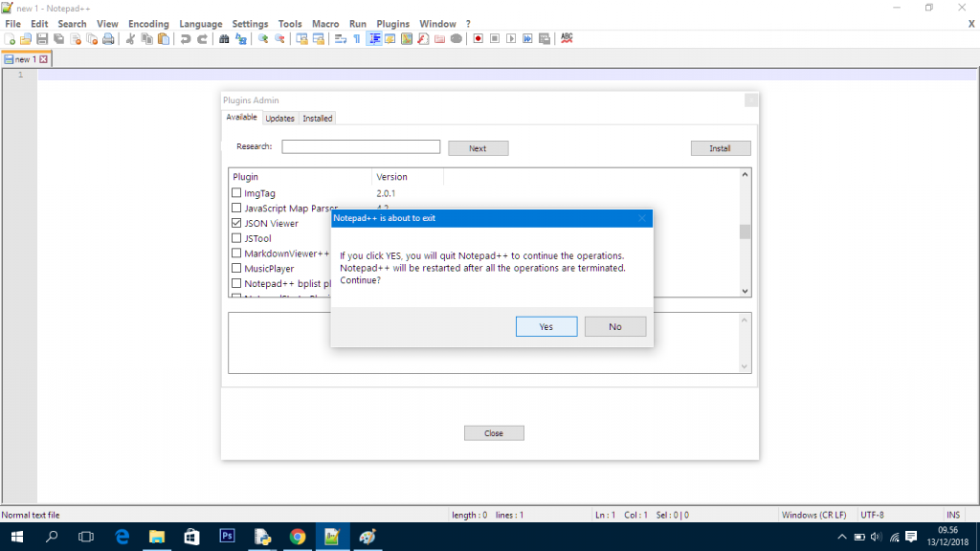The width and height of the screenshot is (980, 551).
Task: Click the ABC spell check icon
Action: click(567, 38)
